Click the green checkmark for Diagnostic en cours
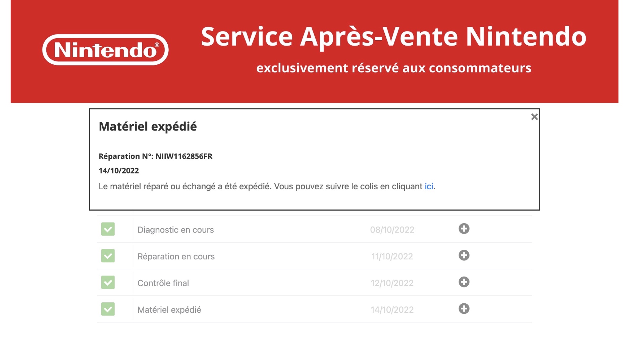 [x=108, y=229]
